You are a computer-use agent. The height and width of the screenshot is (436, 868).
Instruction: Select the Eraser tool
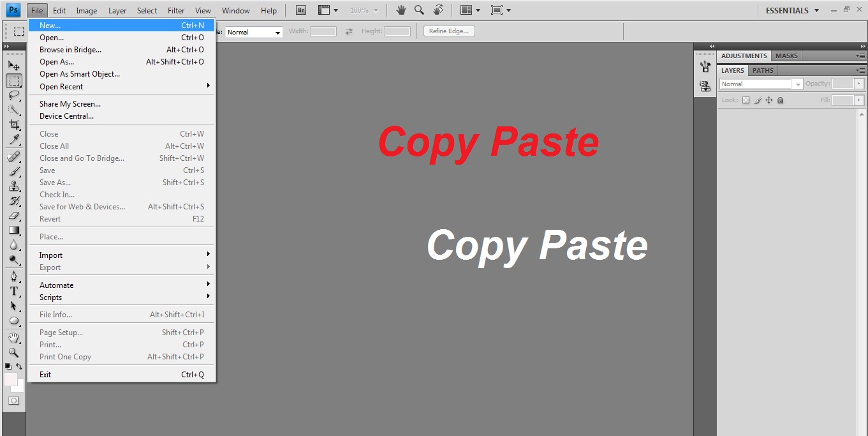pos(13,216)
